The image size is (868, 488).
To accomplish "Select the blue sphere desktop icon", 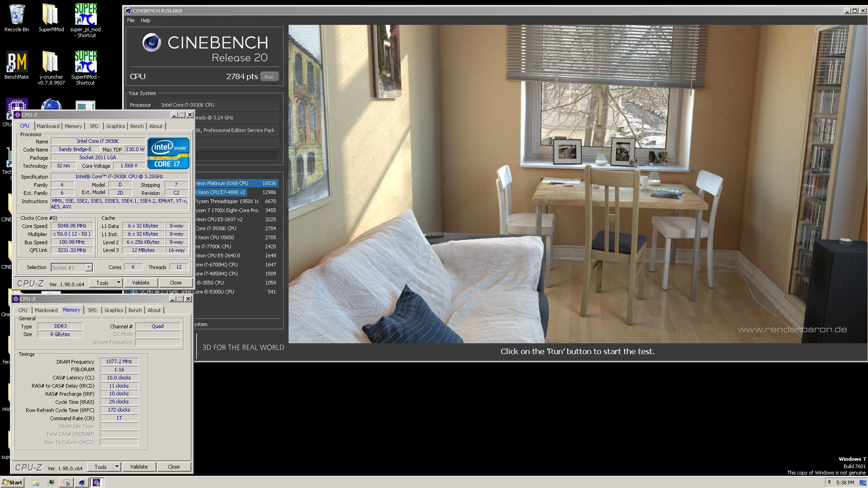I will (x=51, y=104).
